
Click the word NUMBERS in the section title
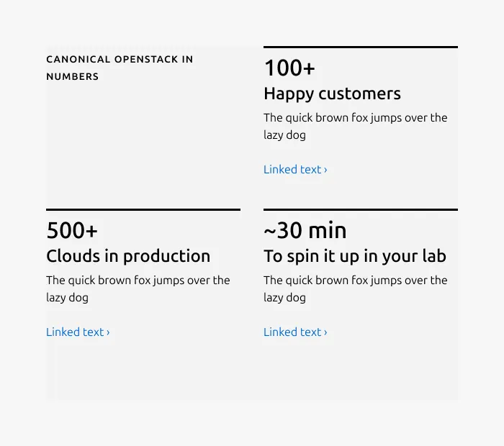(x=72, y=77)
